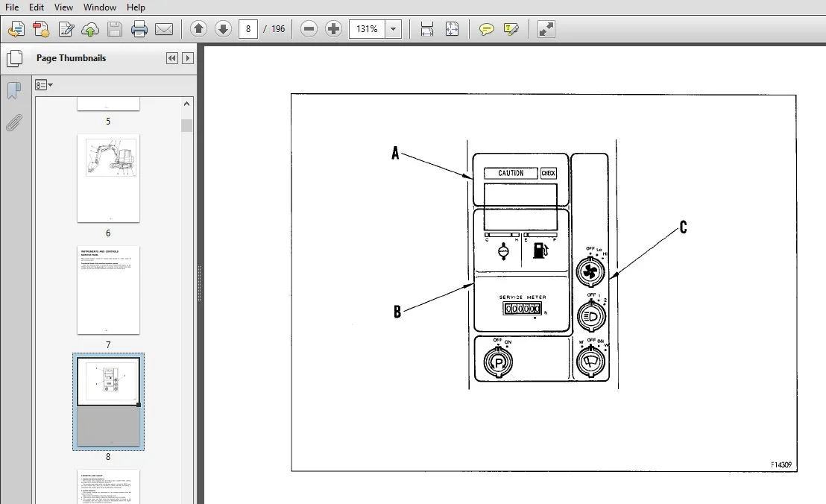Open the Attachments paperclip panel
This screenshot has height=504, width=826.
point(14,122)
